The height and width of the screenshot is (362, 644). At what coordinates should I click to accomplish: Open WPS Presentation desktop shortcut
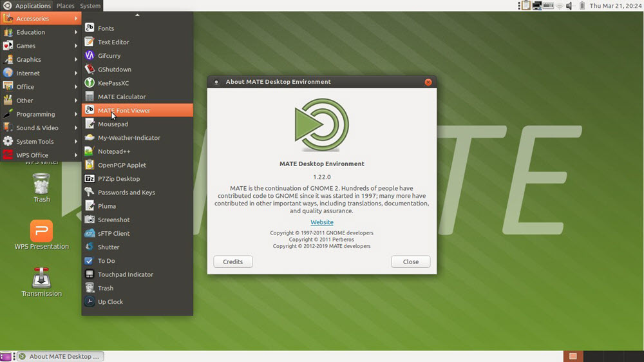point(42,232)
